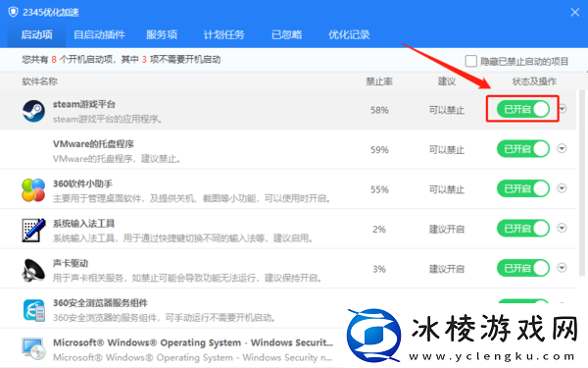Image resolution: width=588 pixels, height=368 pixels.
Task: Go to the 计划任务 tab
Action: click(223, 34)
